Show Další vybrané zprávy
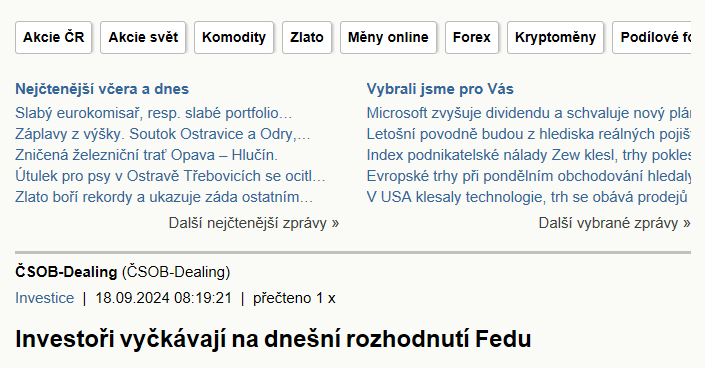The width and height of the screenshot is (705, 368). click(x=615, y=223)
